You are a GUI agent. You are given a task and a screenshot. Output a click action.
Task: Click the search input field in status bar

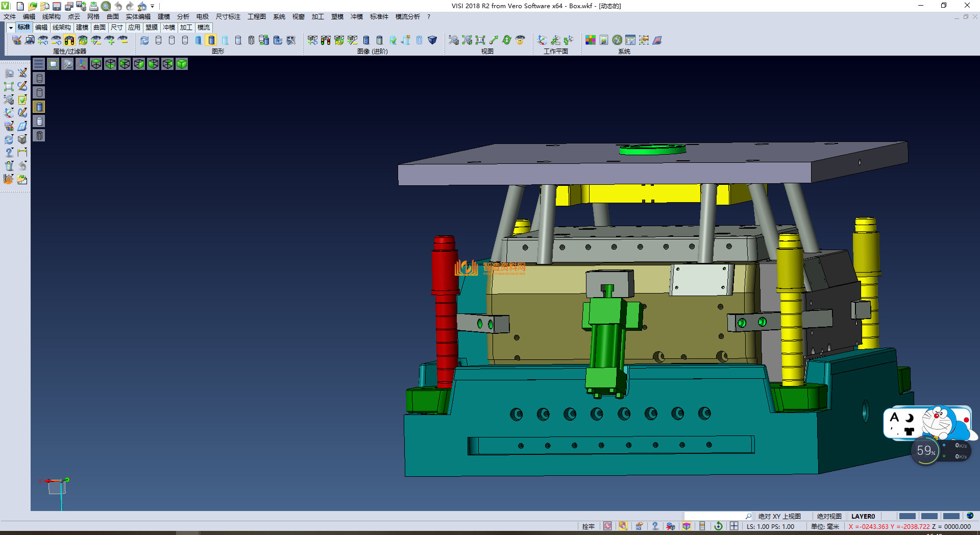pos(715,517)
